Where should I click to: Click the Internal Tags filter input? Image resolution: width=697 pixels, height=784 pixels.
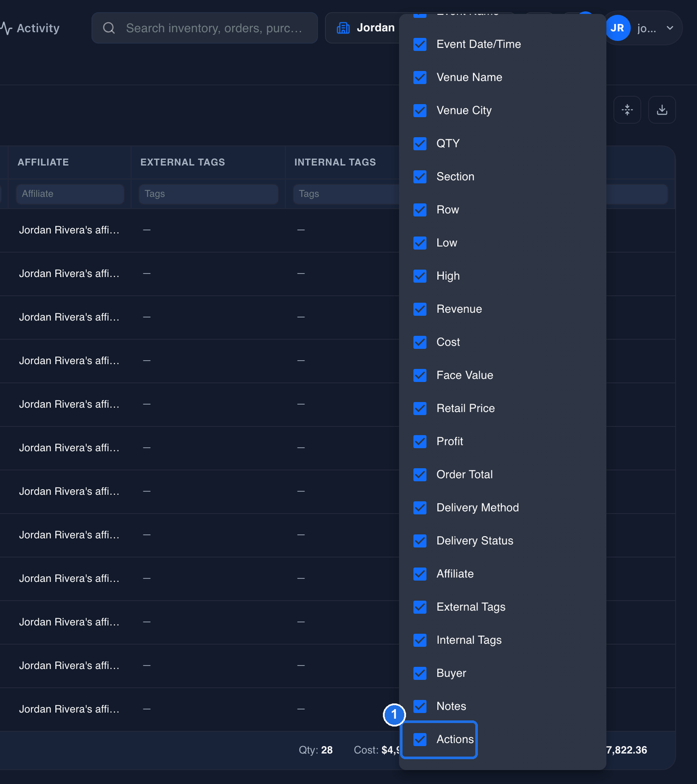(x=346, y=194)
